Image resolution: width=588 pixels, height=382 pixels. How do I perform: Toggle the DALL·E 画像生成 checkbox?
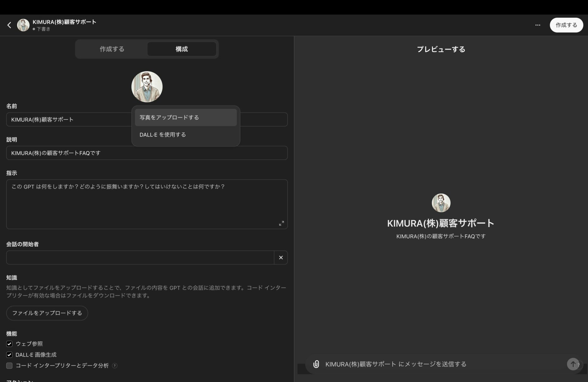[9, 355]
